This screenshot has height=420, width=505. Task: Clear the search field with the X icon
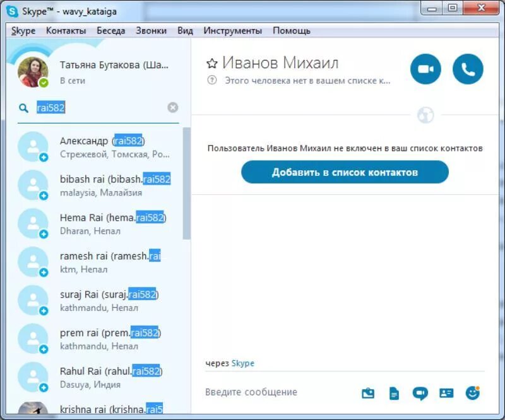[x=172, y=107]
